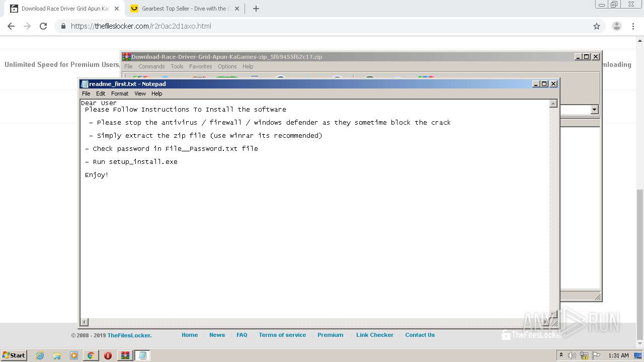Image resolution: width=644 pixels, height=362 pixels.
Task: Click the Chrome page vertical scrollbar thumb
Action: pos(639,264)
